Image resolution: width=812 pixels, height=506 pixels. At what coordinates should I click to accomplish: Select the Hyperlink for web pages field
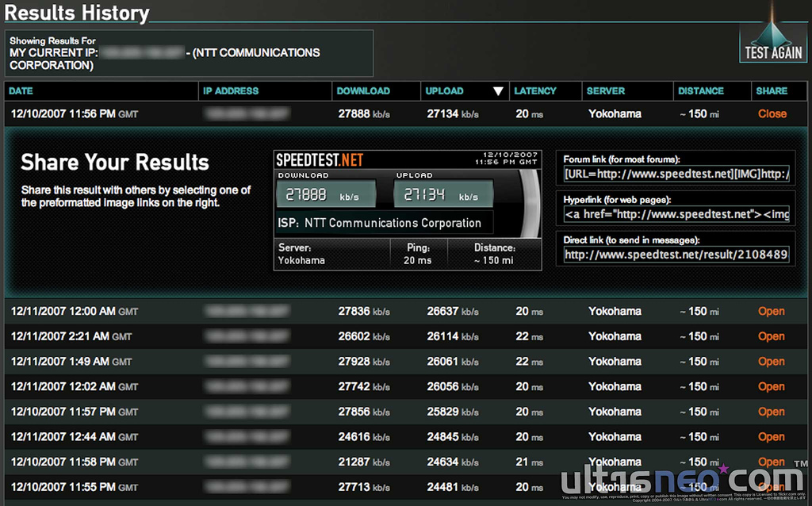[x=676, y=214]
